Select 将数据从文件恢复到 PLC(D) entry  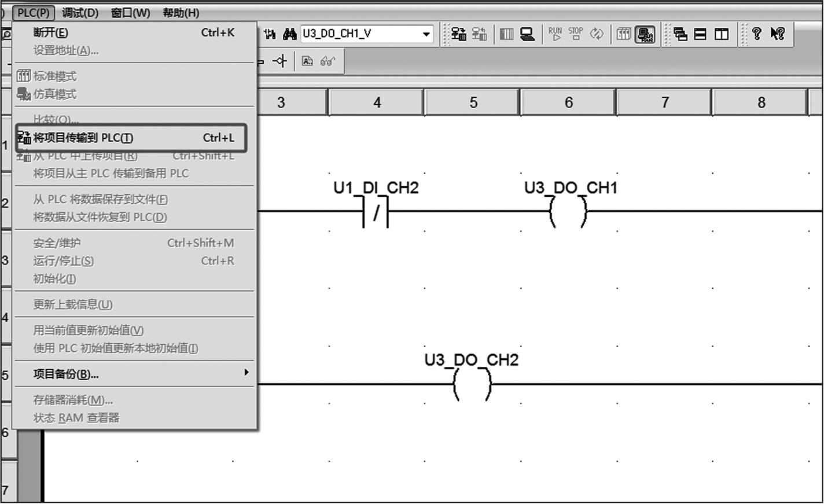pyautogui.click(x=134, y=218)
